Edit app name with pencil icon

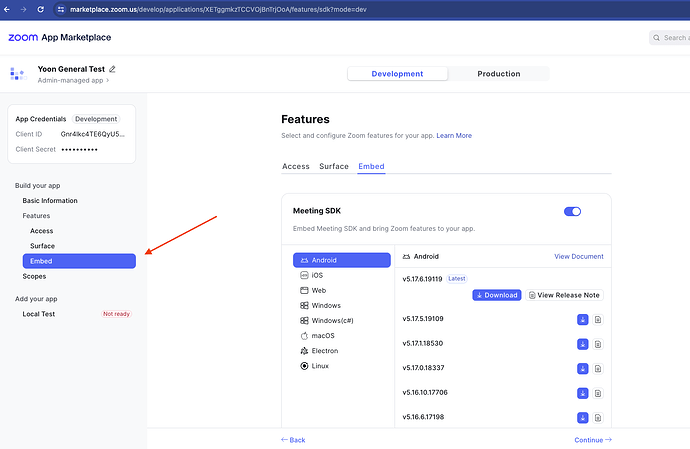point(112,69)
